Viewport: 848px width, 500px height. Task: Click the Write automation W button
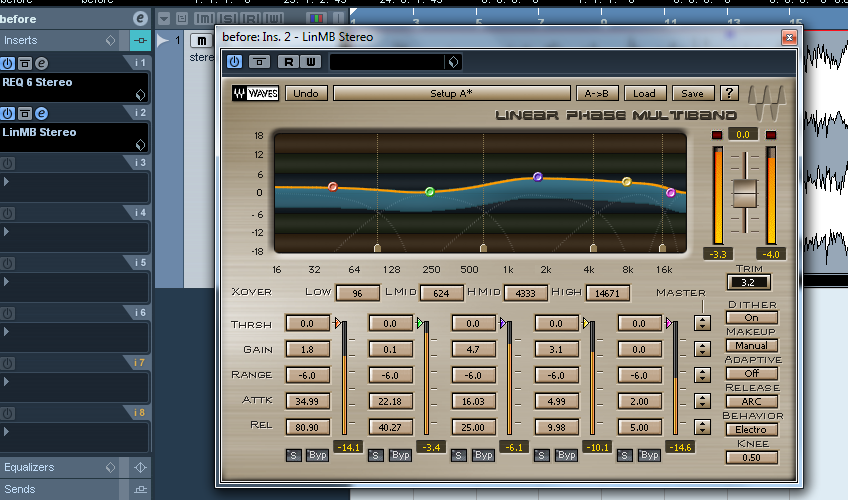click(x=310, y=62)
